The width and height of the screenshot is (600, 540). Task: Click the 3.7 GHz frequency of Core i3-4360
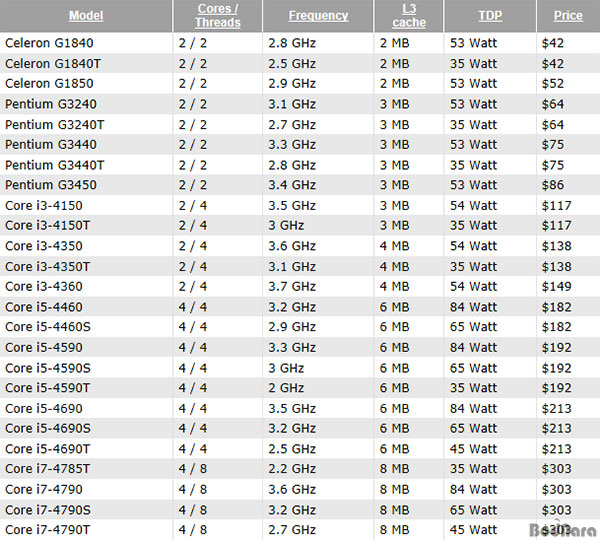[x=292, y=287]
